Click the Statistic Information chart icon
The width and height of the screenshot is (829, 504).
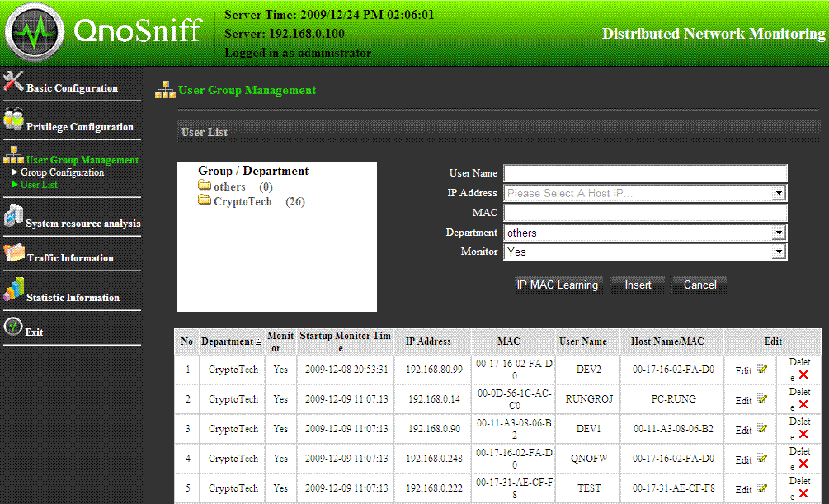point(14,290)
